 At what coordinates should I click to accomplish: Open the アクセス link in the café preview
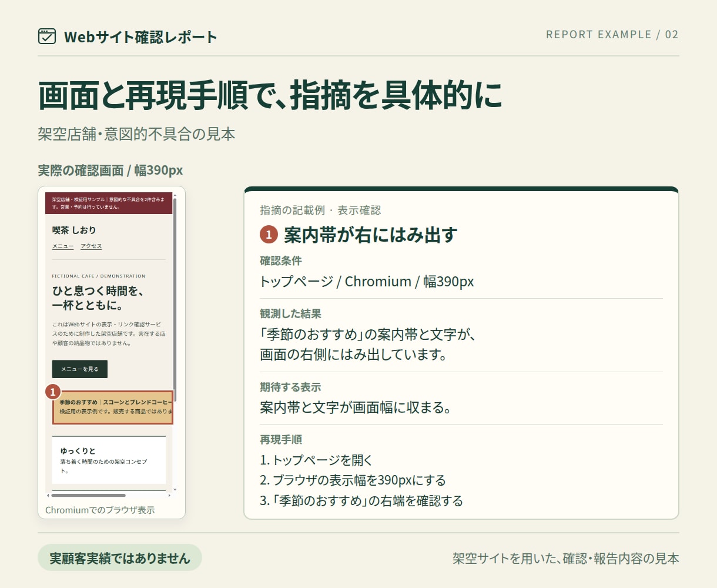click(x=91, y=246)
